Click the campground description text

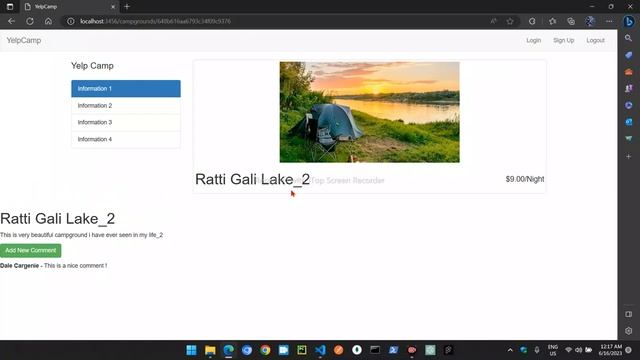82,235
